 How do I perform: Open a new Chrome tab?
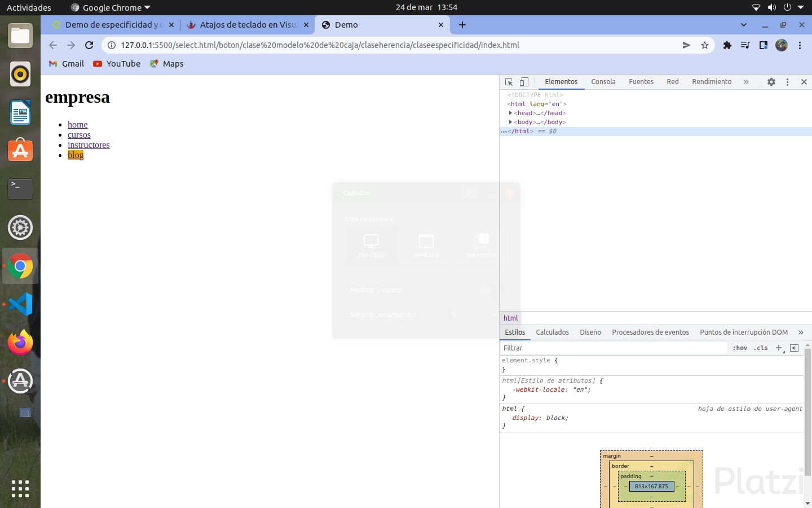point(462,25)
